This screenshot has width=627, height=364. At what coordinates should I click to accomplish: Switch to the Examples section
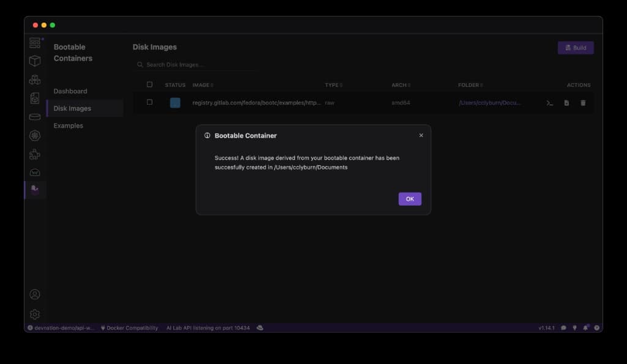tap(68, 125)
